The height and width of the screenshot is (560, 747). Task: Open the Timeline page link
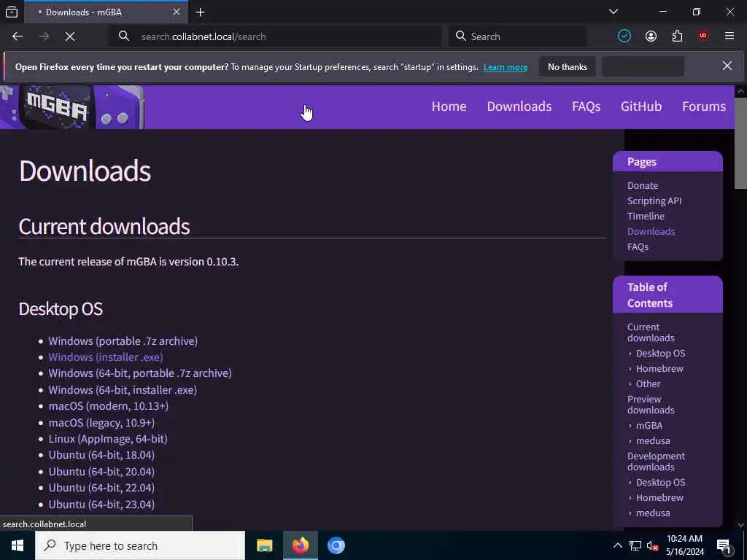click(x=646, y=216)
